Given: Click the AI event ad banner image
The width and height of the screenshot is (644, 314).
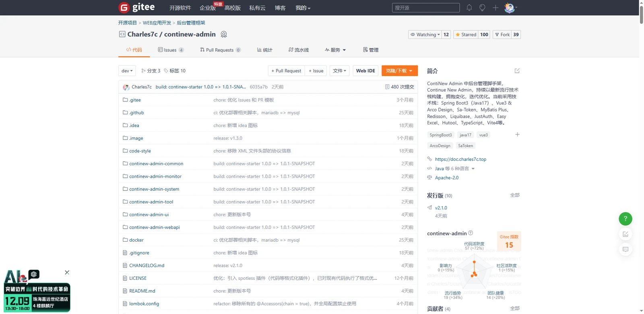Looking at the screenshot, I should (x=37, y=291).
